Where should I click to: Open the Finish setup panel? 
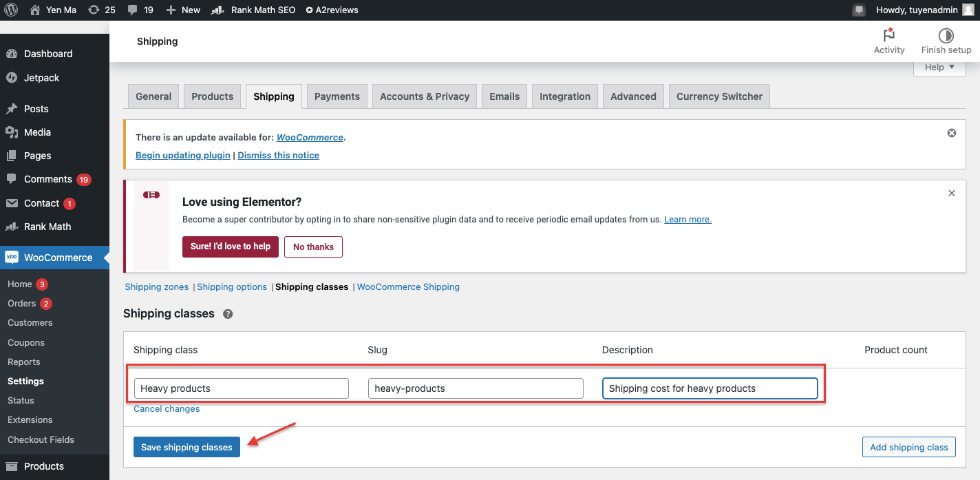tap(946, 41)
